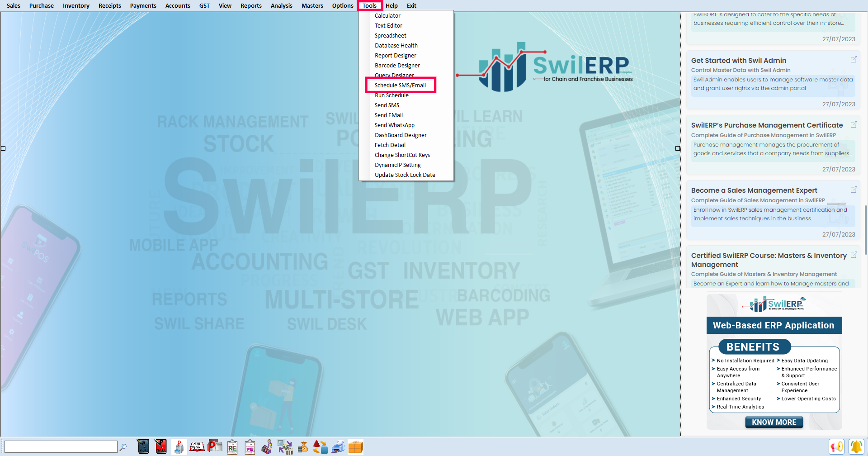Open the megaphone announcements icon
This screenshot has width=868, height=456.
pyautogui.click(x=836, y=447)
